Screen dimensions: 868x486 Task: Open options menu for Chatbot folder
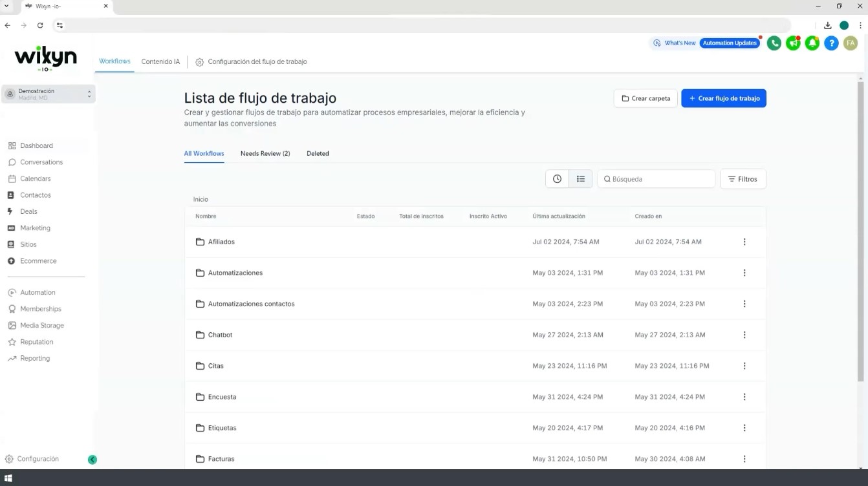(x=744, y=335)
